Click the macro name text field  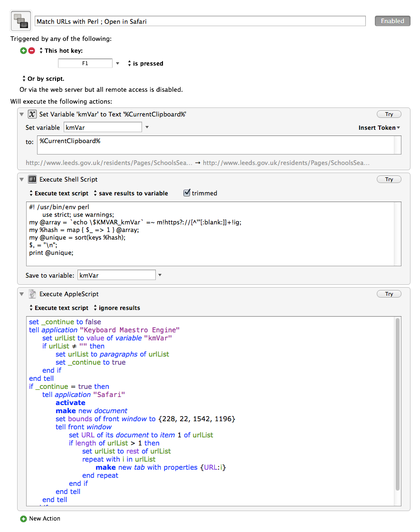tap(200, 21)
